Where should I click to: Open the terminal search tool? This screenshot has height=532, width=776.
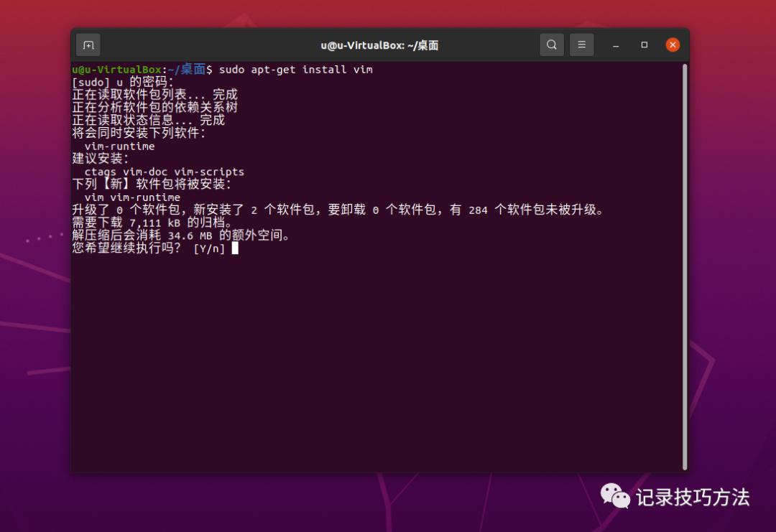point(552,45)
